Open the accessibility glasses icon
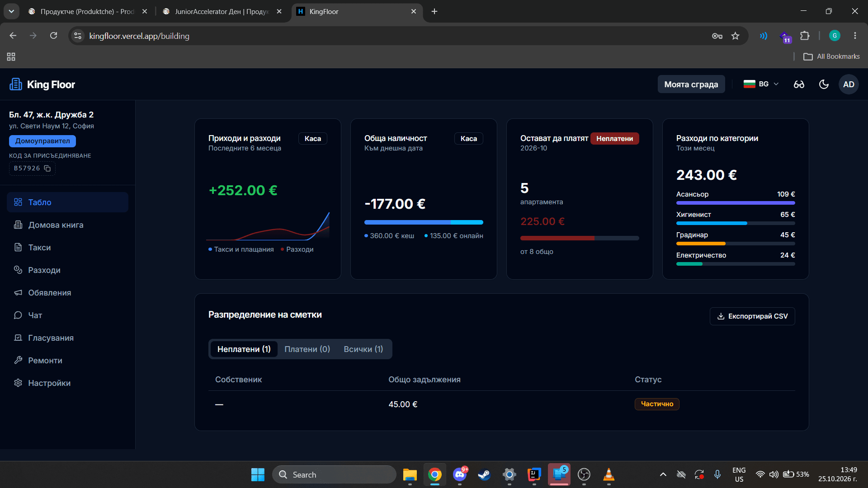This screenshot has height=488, width=868. [799, 84]
